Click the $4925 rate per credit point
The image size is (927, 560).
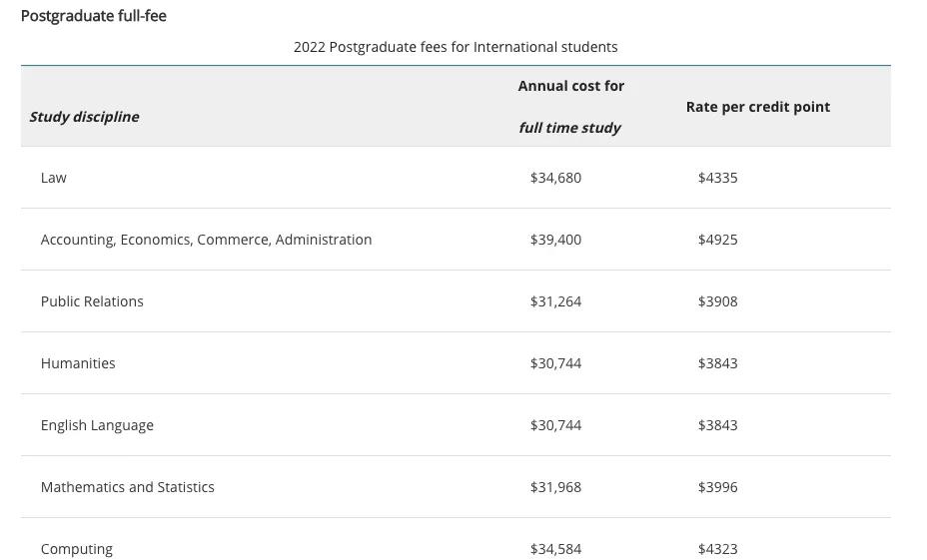click(x=717, y=240)
